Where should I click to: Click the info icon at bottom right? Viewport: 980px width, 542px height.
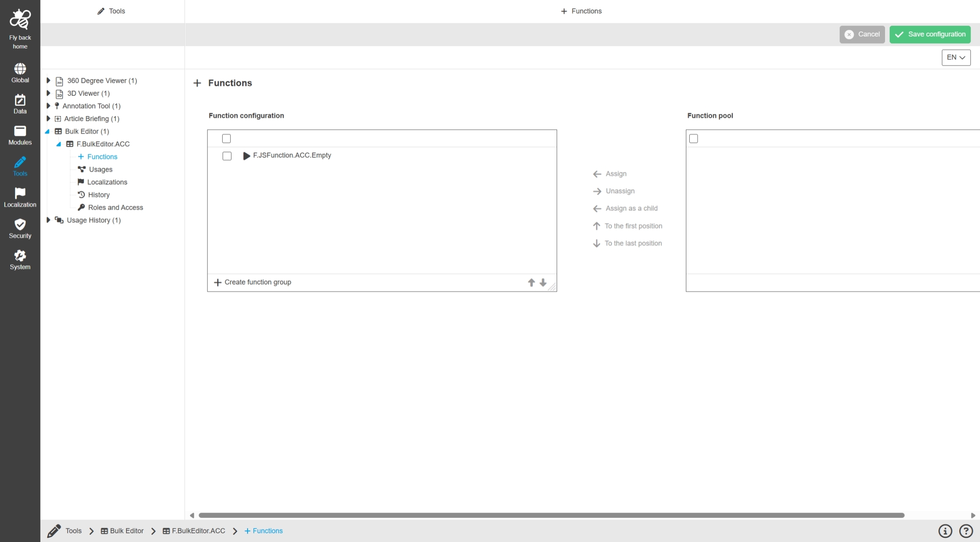[945, 531]
